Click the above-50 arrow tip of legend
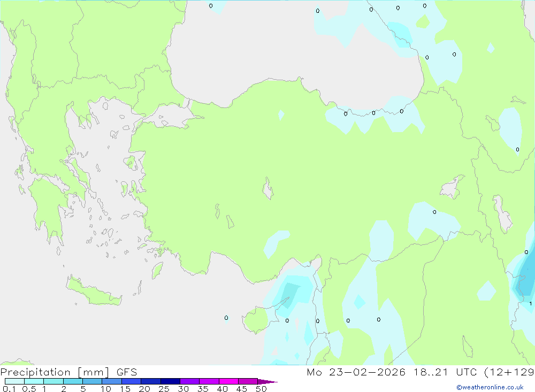This screenshot has height=392, width=535. (x=267, y=381)
